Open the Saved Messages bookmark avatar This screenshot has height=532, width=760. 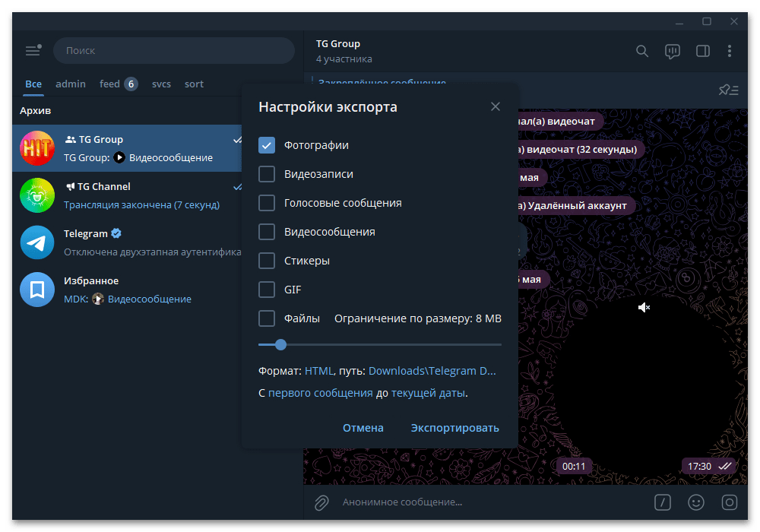coord(37,290)
